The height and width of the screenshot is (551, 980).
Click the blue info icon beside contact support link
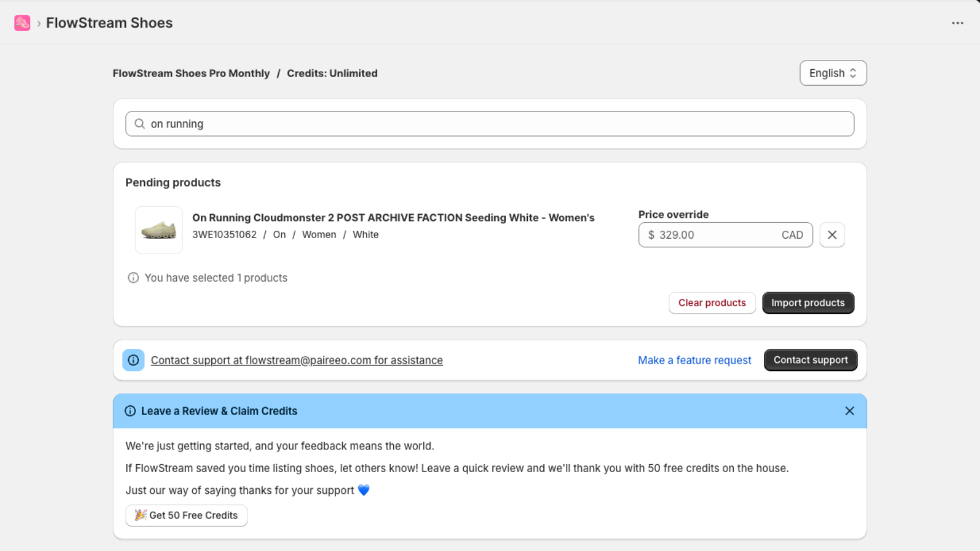click(x=133, y=360)
